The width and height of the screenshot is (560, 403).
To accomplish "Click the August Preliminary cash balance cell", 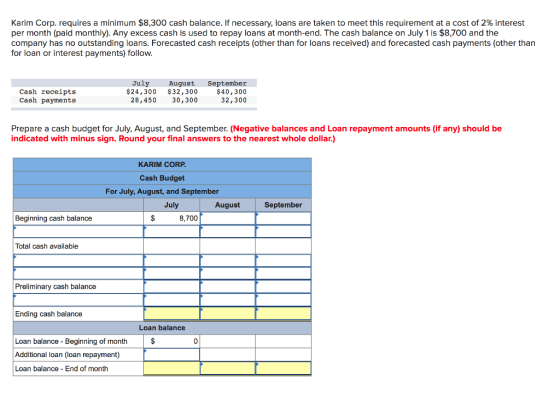I will (228, 287).
